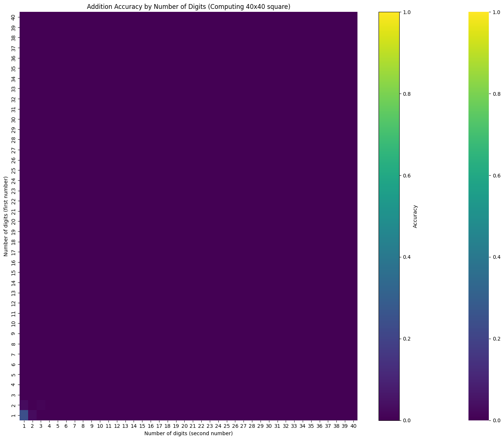Click the x-axis tick label "15"
Image resolution: width=504 pixels, height=440 pixels.
142,426
